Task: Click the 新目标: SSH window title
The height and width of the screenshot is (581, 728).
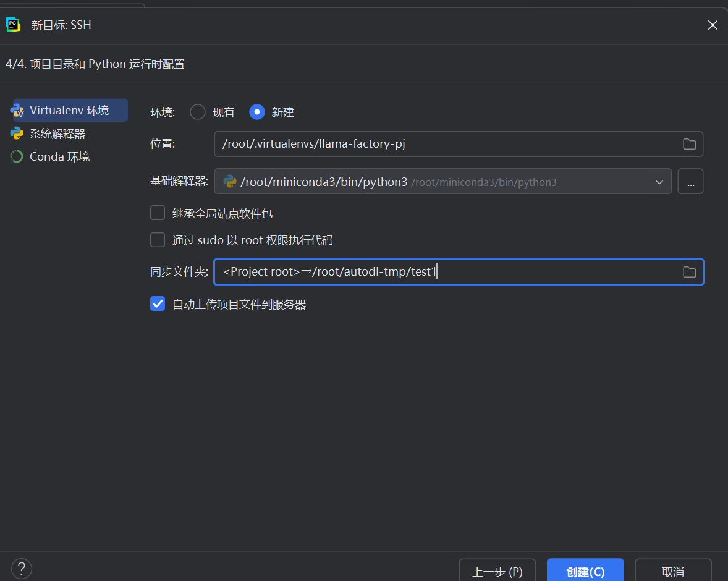Action: click(61, 25)
